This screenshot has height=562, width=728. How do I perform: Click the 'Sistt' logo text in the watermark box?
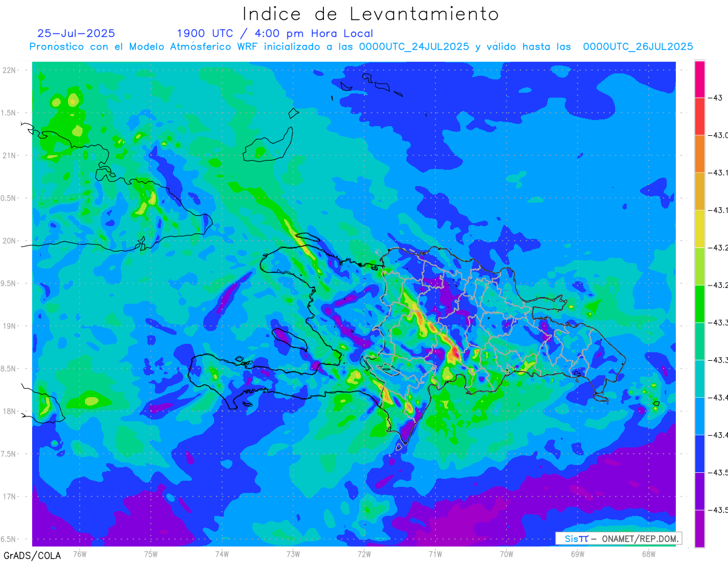tap(576, 538)
